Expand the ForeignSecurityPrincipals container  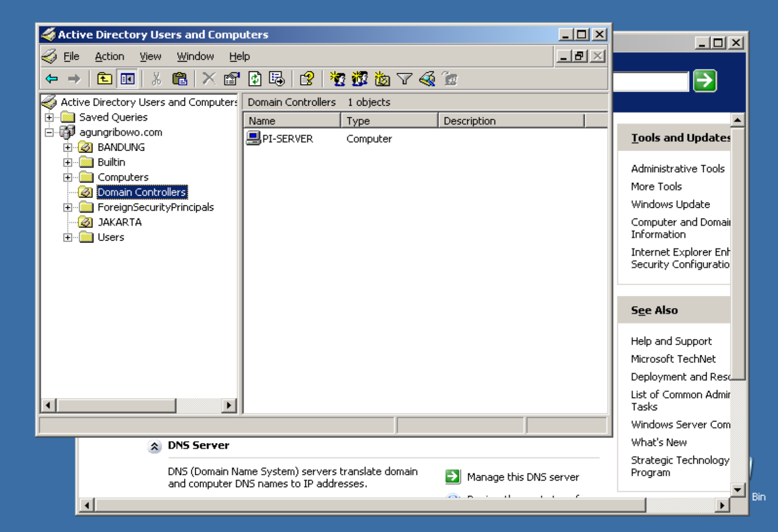click(68, 207)
